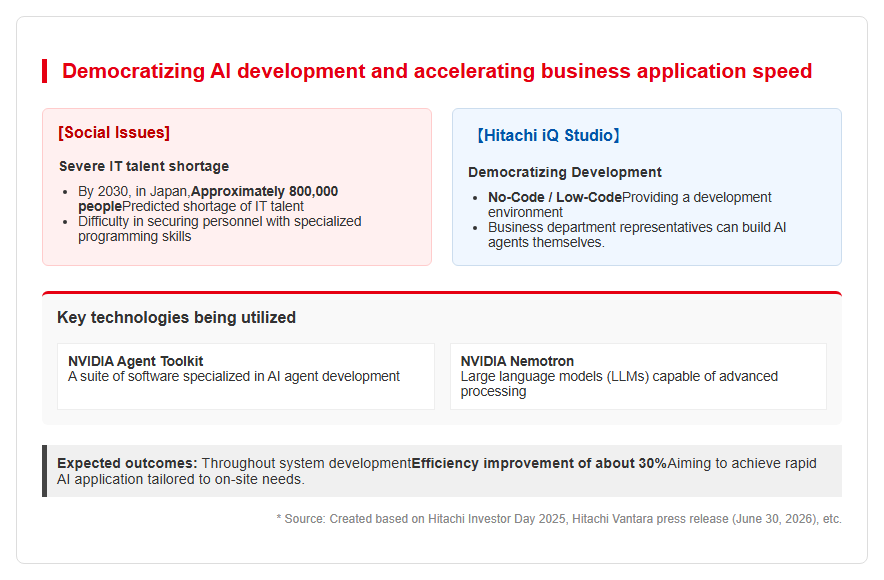Select the Democratizing Development subheading
884x580 pixels.
tap(565, 172)
